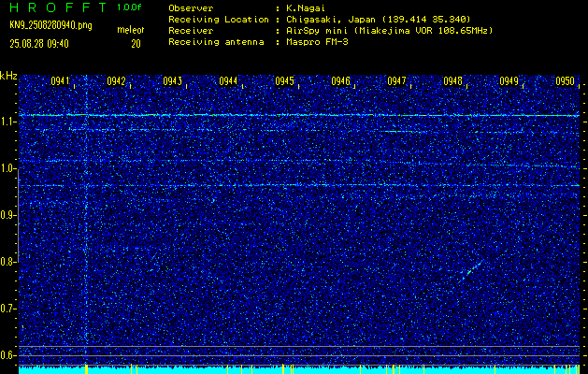Viewport: 588px width, 374px height.
Task: Click time marker 0948
Action: tap(452, 81)
